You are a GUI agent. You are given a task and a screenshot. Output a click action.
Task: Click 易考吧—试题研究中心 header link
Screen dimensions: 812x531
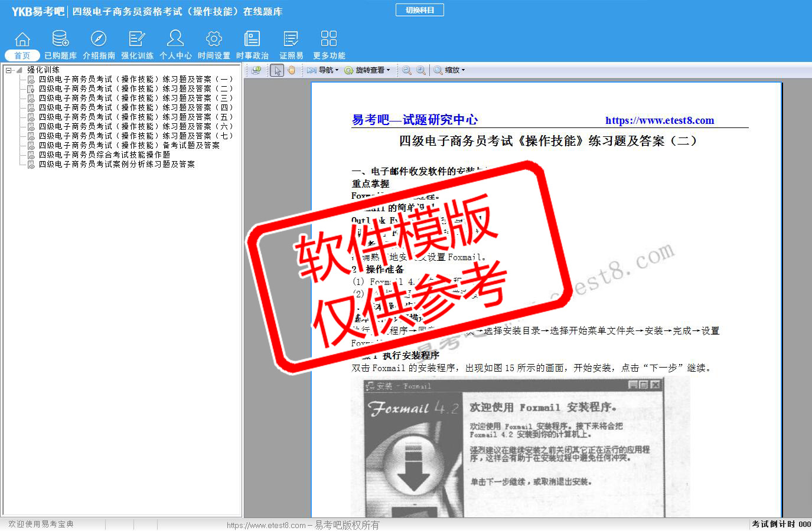415,120
